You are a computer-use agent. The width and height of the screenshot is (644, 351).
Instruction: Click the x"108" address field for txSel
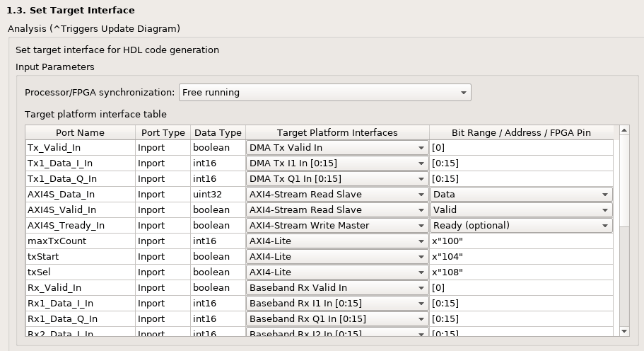[x=521, y=272]
